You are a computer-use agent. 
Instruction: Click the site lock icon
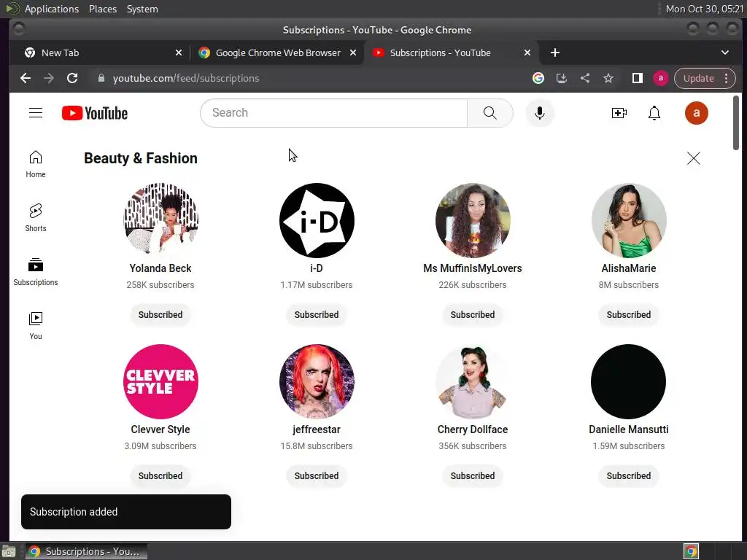101,78
